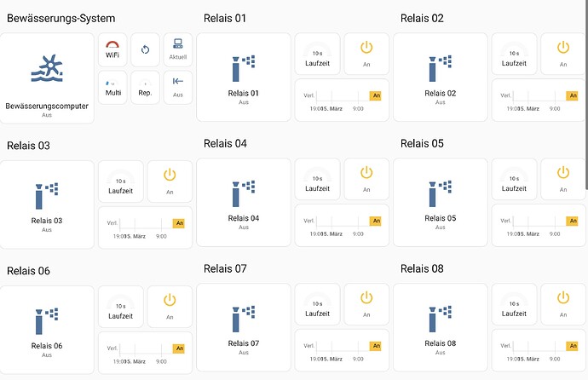
Task: Click the circular restart arrow icon
Action: (145, 49)
